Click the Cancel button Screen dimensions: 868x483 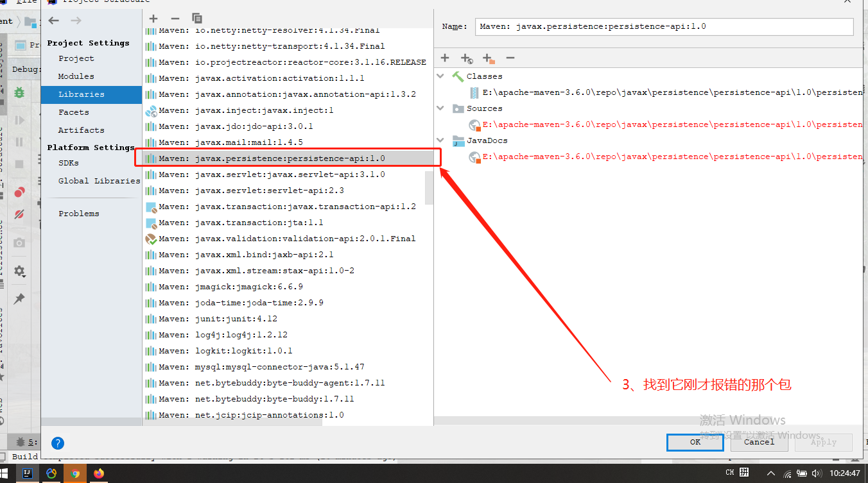click(x=759, y=442)
